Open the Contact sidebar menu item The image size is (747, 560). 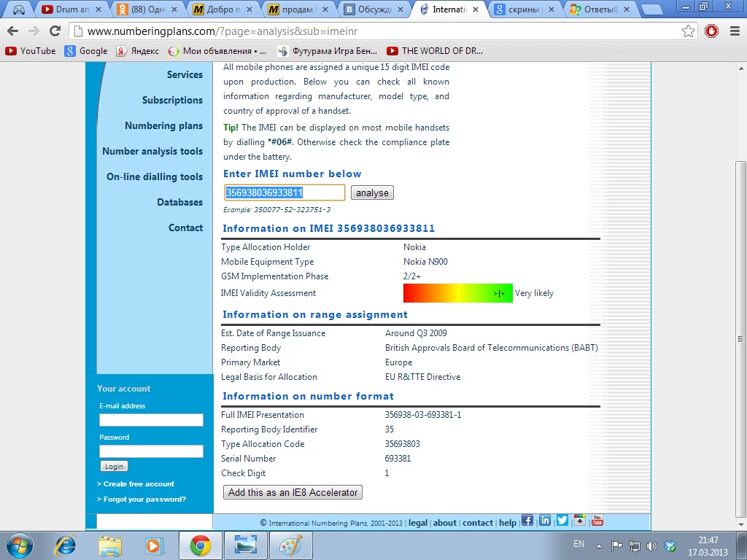click(186, 228)
